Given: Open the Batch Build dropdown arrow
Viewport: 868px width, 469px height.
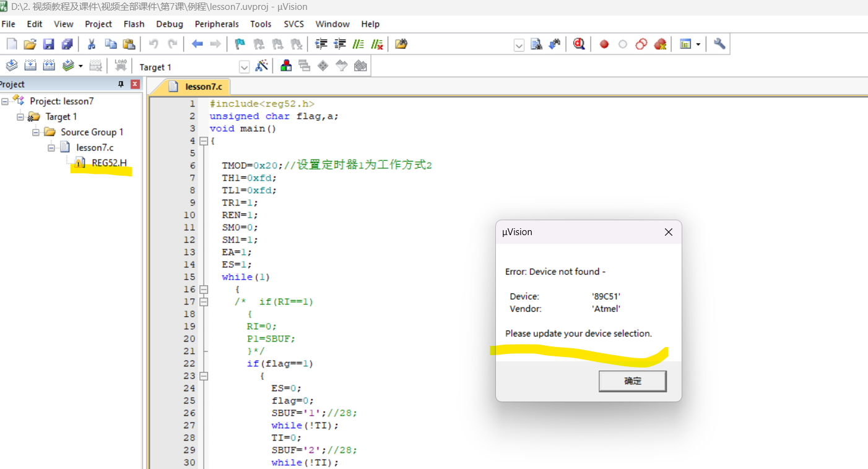Looking at the screenshot, I should [80, 66].
